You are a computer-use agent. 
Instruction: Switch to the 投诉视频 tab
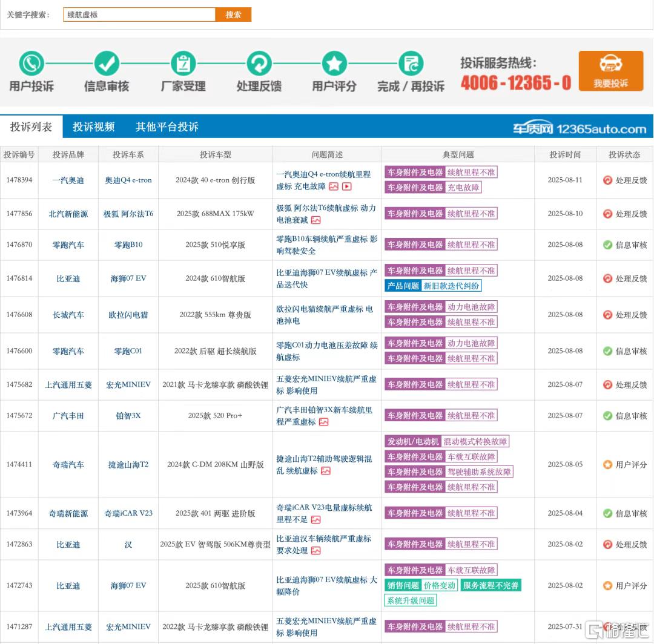pyautogui.click(x=93, y=126)
